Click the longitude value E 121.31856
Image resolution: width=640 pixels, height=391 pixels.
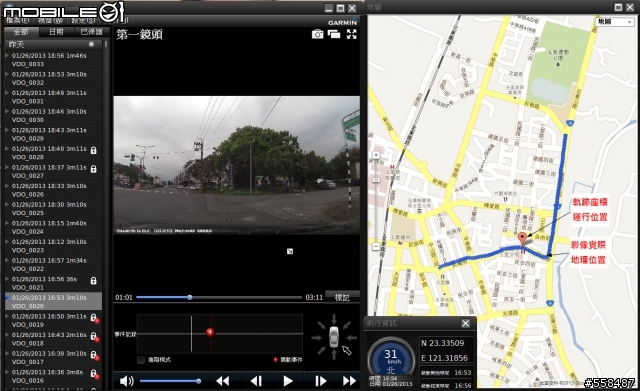(x=444, y=358)
